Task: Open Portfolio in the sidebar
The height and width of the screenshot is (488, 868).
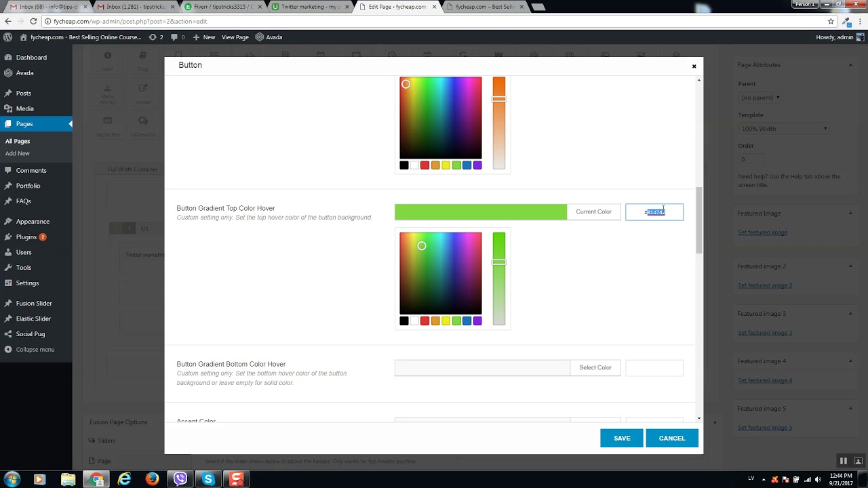Action: tap(28, 186)
